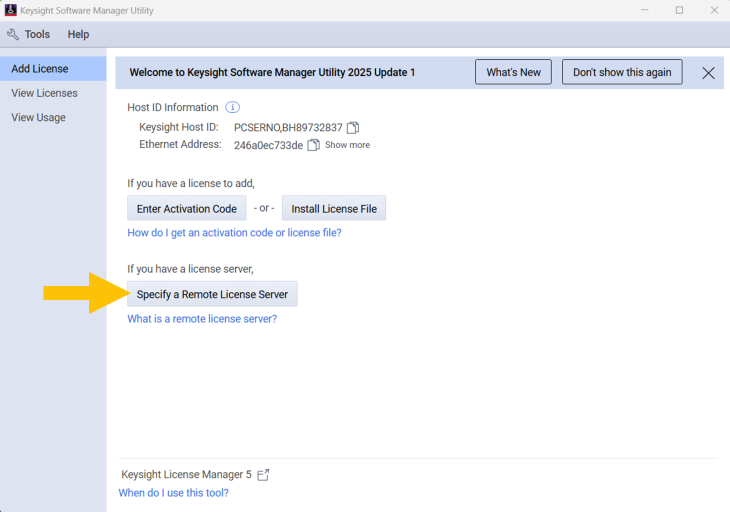The width and height of the screenshot is (730, 512).
Task: Select Specify a Remote License Server
Action: tap(212, 294)
